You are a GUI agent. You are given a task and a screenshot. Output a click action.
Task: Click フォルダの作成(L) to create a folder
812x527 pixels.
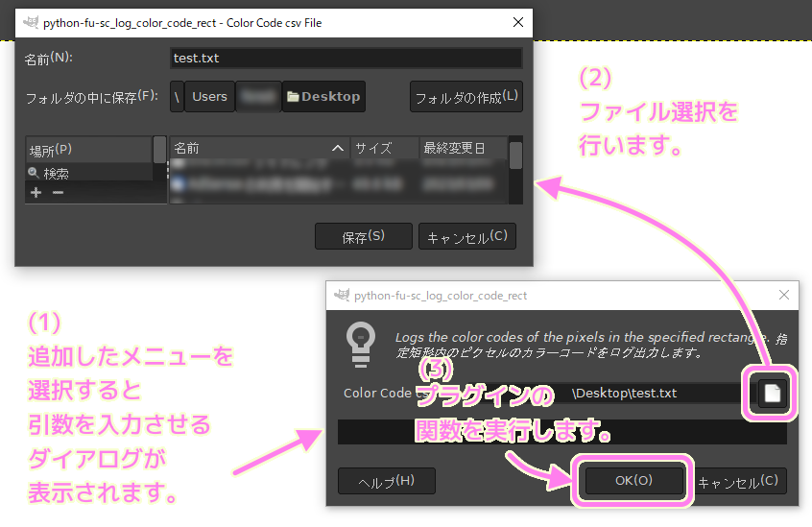tap(466, 97)
